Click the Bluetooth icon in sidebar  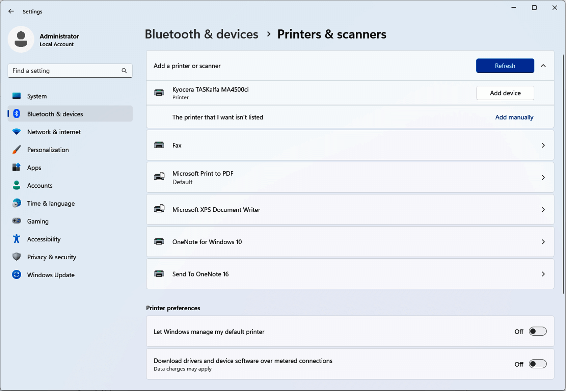17,114
